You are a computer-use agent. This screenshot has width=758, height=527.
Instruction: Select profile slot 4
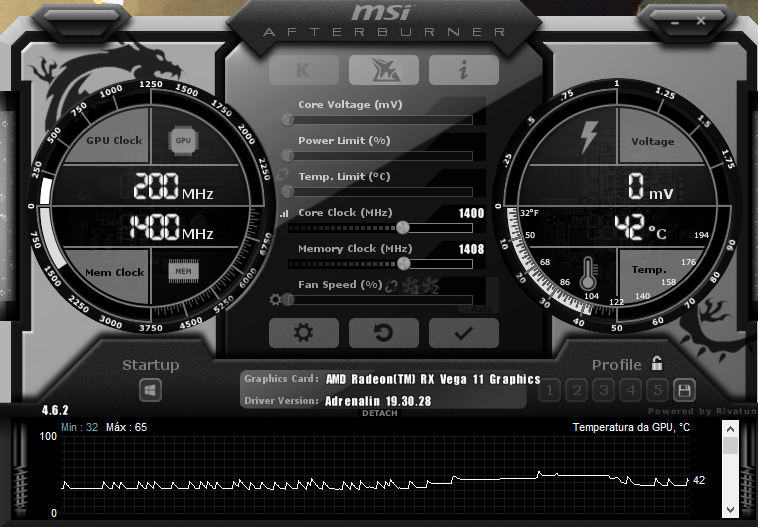[631, 390]
